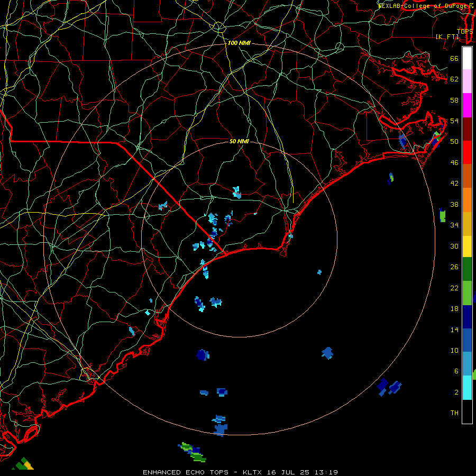476x476 pixels.
Task: Click the "50 NMI" range ring label
Action: 239,141
